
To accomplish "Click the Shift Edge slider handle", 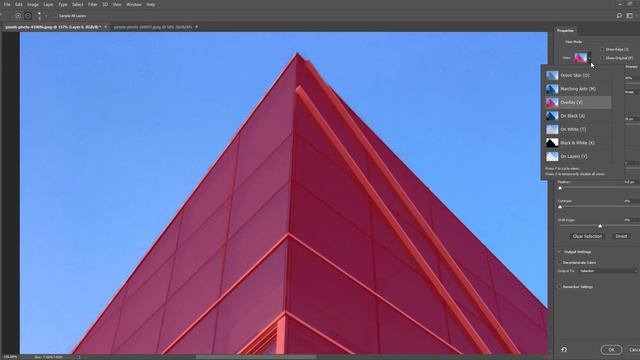I will (x=600, y=226).
